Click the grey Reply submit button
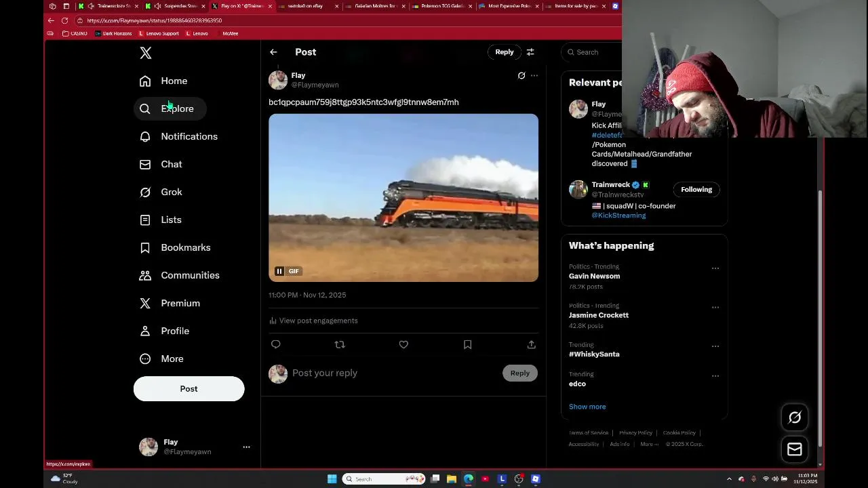This screenshot has width=868, height=488. point(520,373)
